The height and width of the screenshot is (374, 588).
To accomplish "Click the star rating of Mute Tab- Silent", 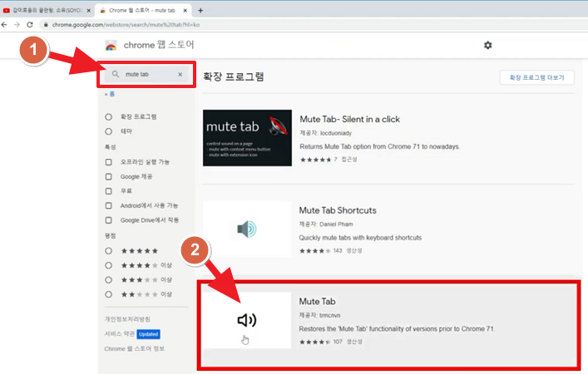I will coord(315,160).
